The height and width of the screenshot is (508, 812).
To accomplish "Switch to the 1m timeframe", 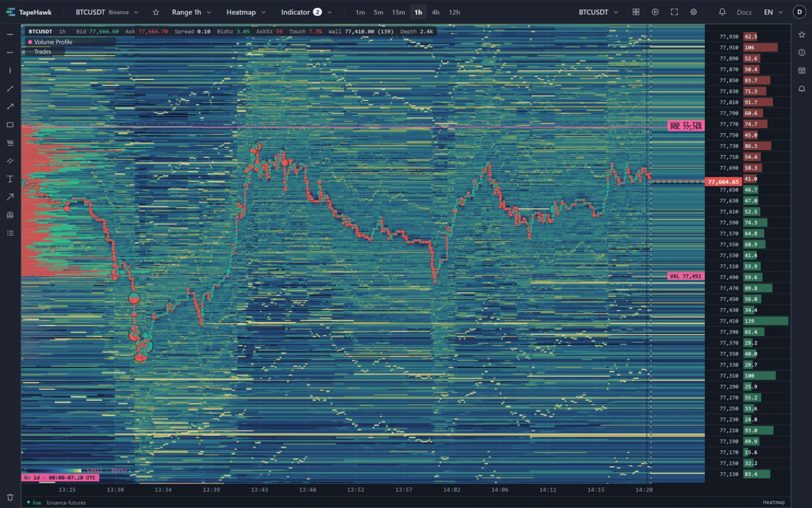I will click(360, 12).
